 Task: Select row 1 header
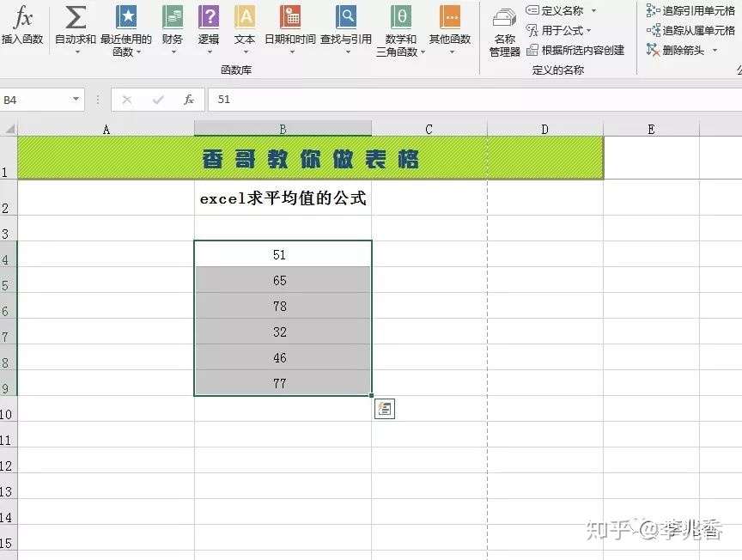8,158
